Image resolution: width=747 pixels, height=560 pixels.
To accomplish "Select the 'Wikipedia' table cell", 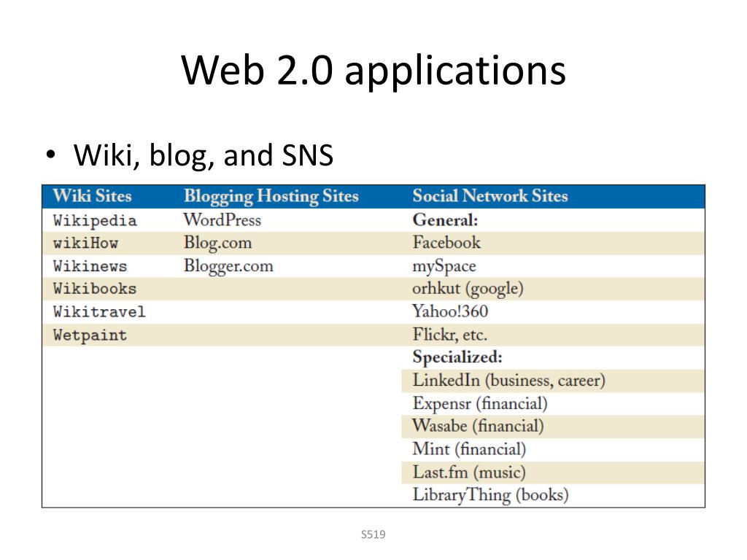I will [x=95, y=220].
